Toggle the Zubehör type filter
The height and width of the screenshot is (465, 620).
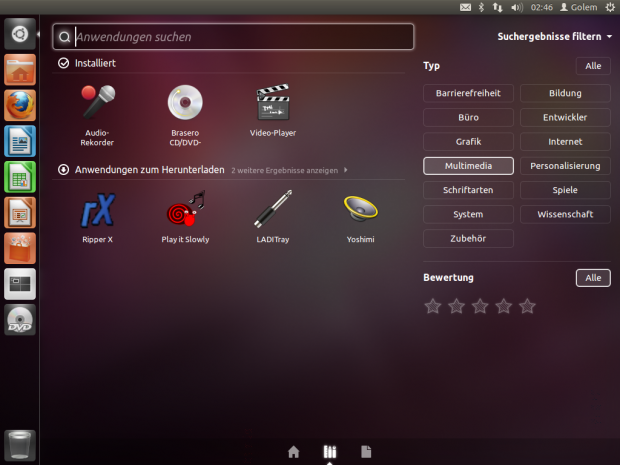click(468, 238)
